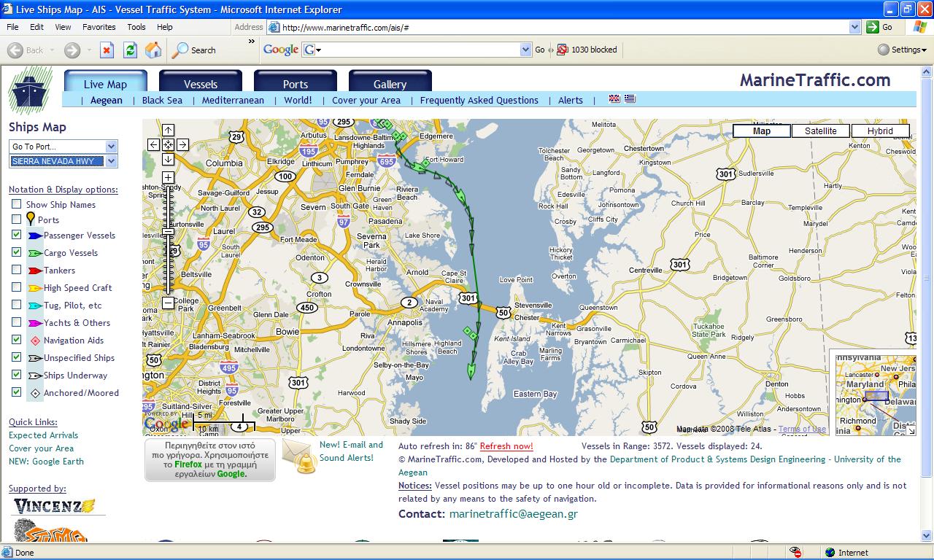Expand the Back button history arrow
The image size is (934, 560).
(53, 50)
